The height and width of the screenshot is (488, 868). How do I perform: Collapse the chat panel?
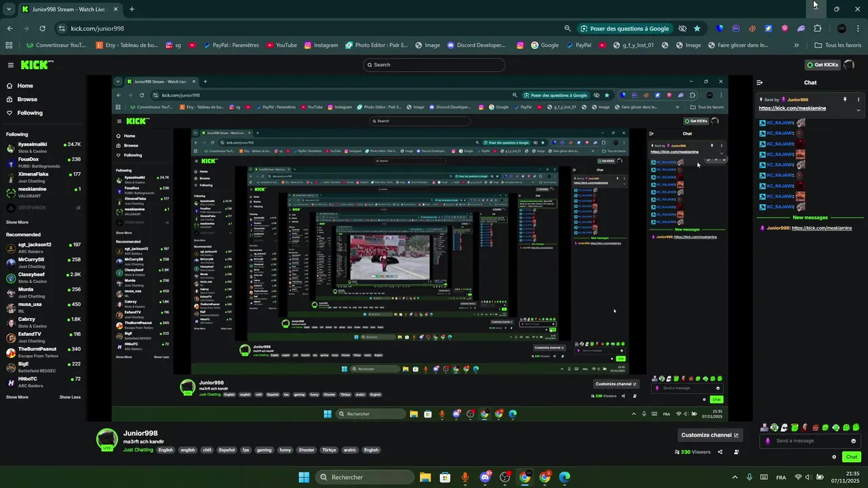pos(760,83)
